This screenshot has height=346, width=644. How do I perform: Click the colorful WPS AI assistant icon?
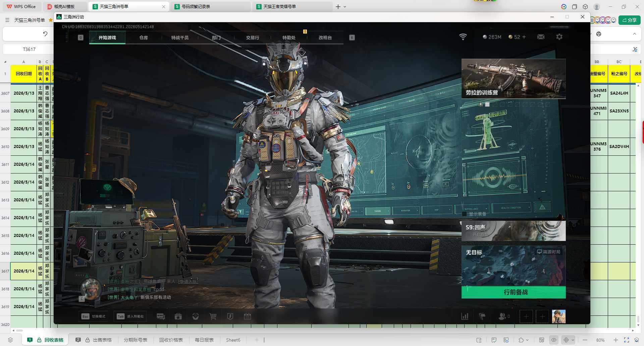pos(564,7)
